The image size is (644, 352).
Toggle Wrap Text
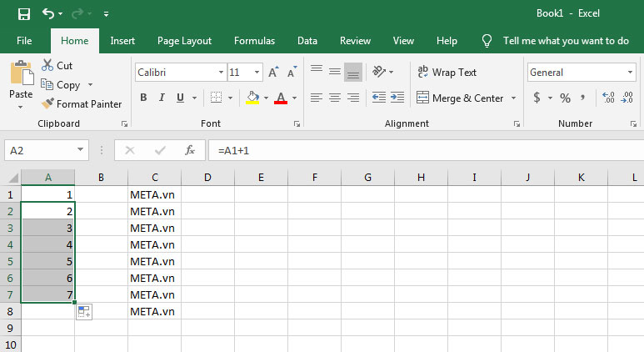pos(447,72)
